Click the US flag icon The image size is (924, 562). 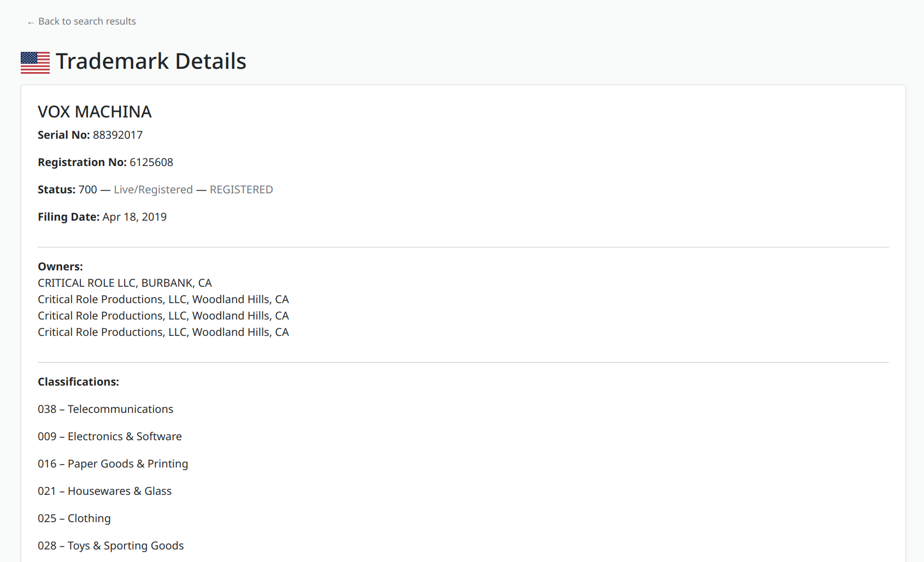click(34, 61)
